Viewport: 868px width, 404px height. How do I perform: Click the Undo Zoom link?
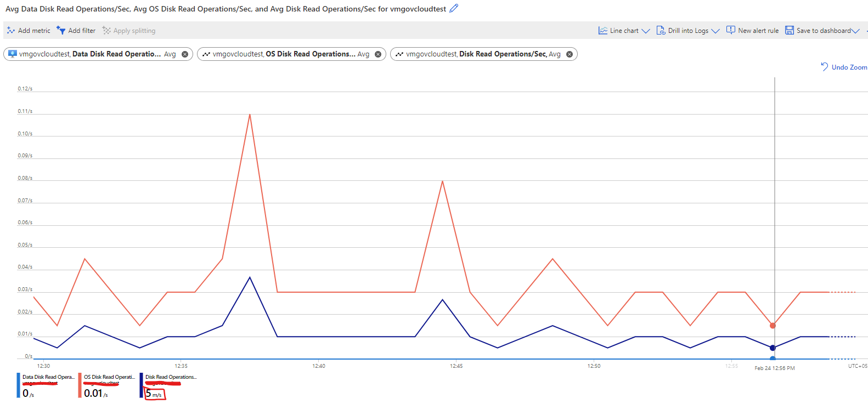click(x=843, y=67)
